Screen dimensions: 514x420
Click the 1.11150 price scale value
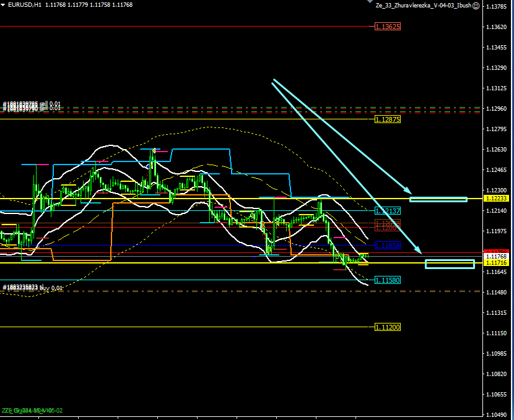coord(497,333)
